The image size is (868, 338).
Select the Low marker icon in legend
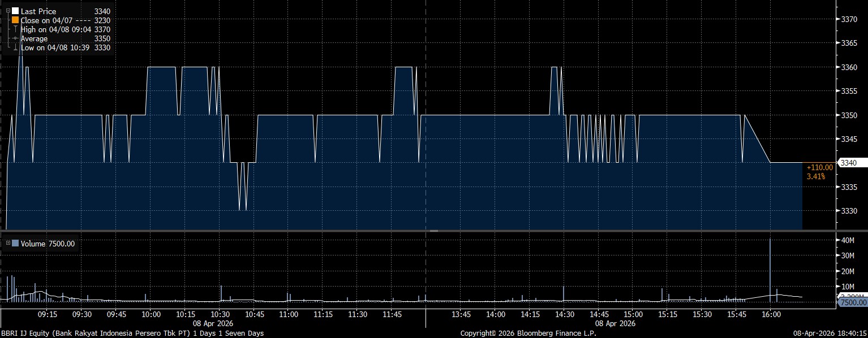click(x=15, y=48)
